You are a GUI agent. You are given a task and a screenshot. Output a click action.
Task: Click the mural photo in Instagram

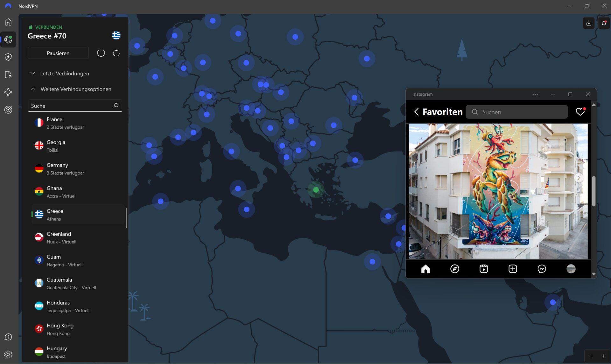(498, 191)
